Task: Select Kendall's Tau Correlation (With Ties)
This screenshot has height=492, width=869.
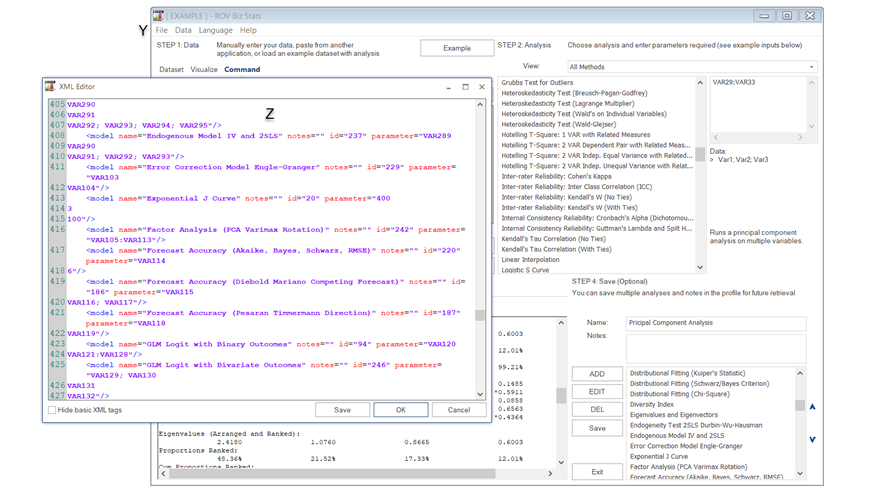Action: pos(556,249)
